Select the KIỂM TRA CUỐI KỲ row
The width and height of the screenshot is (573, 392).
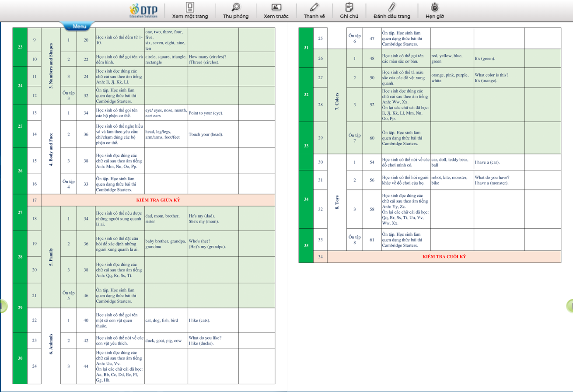[444, 256]
